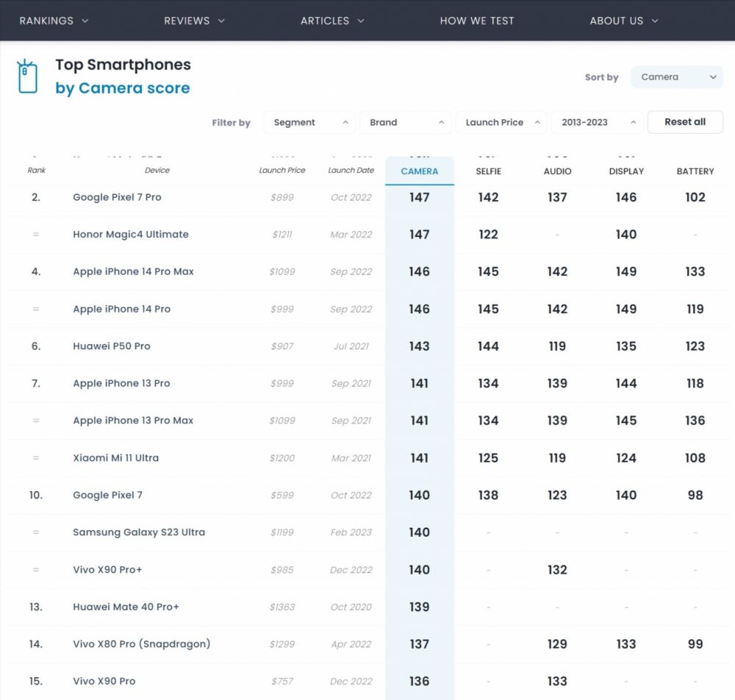Expand the Sort by Camera dropdown
The image size is (735, 700).
point(676,77)
